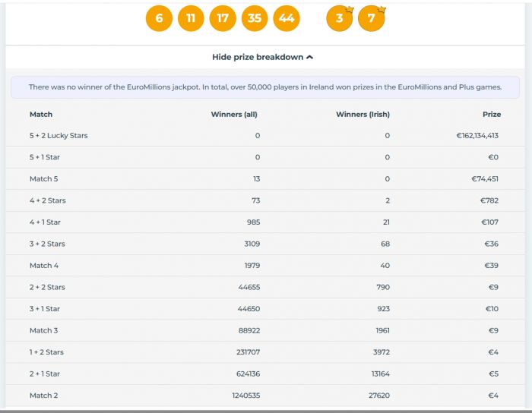Viewport: 532px width, 413px height.
Task: Click the number 35 lottery ball
Action: tap(255, 18)
